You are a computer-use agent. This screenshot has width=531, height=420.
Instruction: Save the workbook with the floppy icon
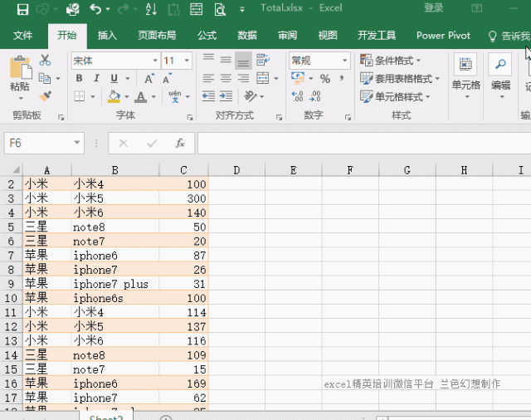[x=22, y=9]
